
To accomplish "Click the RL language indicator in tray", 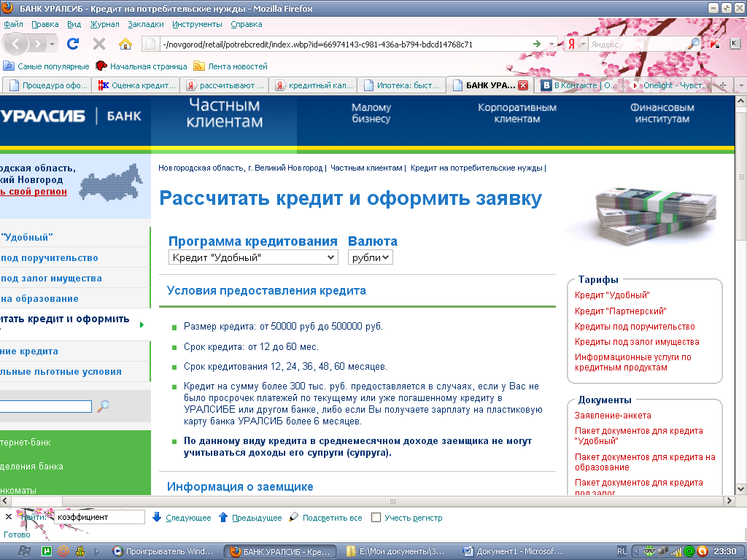I will (x=622, y=551).
